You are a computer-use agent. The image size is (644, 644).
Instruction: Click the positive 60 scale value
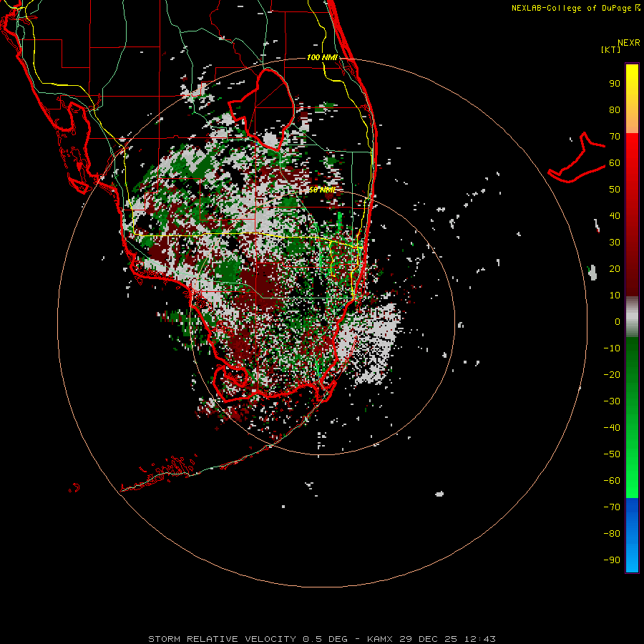click(x=615, y=163)
